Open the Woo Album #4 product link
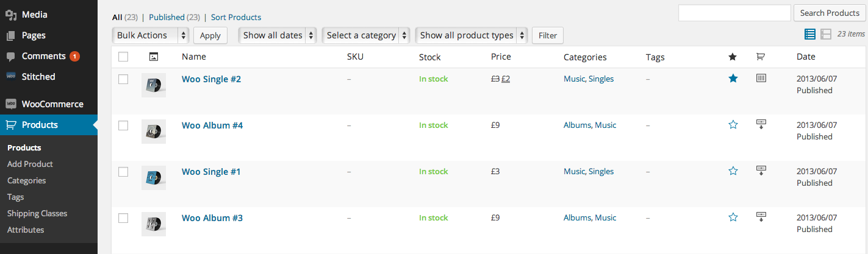This screenshot has height=254, width=868. [x=212, y=125]
